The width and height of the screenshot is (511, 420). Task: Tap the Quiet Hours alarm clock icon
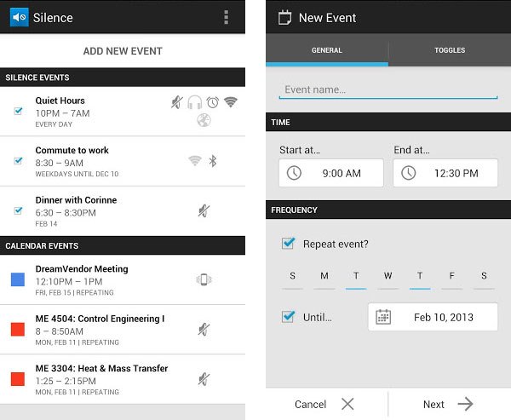212,102
